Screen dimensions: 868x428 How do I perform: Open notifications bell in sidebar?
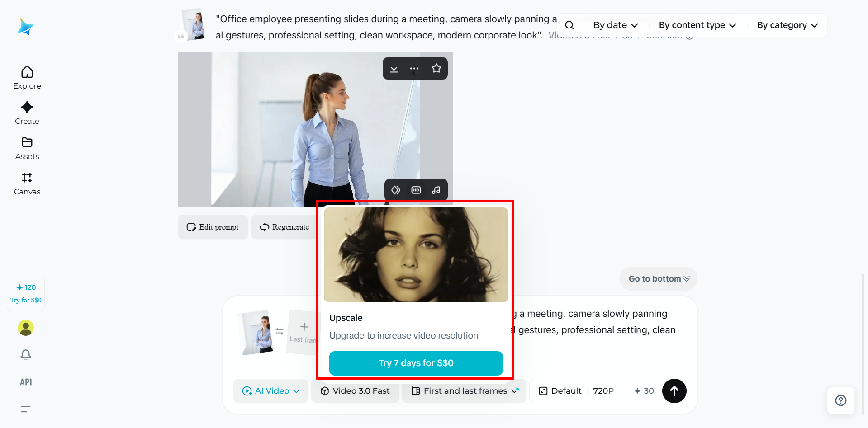pyautogui.click(x=26, y=355)
